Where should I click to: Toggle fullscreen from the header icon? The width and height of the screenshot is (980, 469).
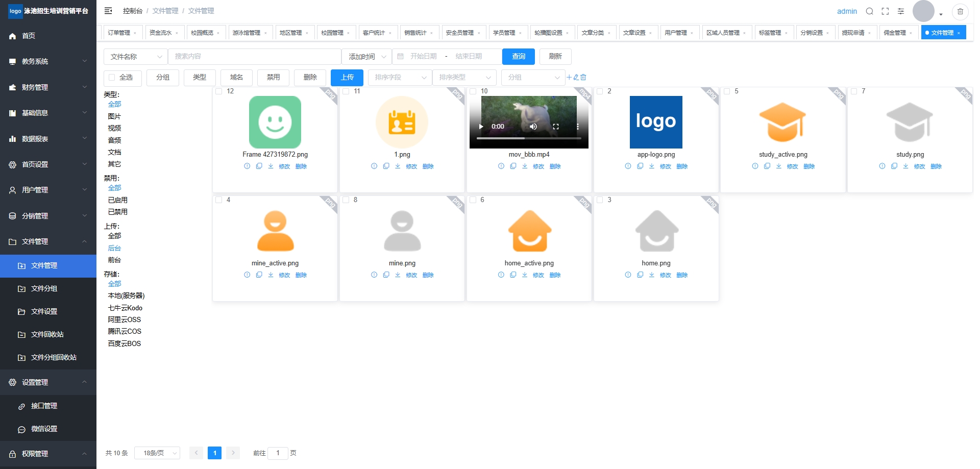(886, 11)
